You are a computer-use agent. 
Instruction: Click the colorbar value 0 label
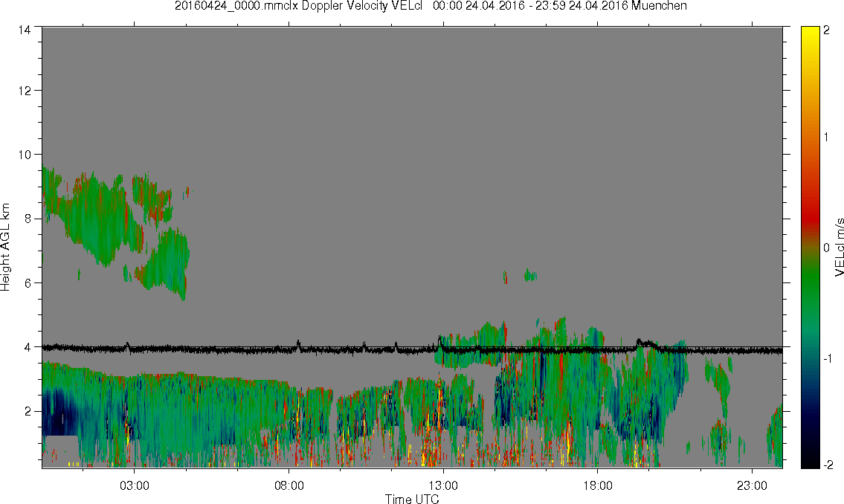point(827,248)
